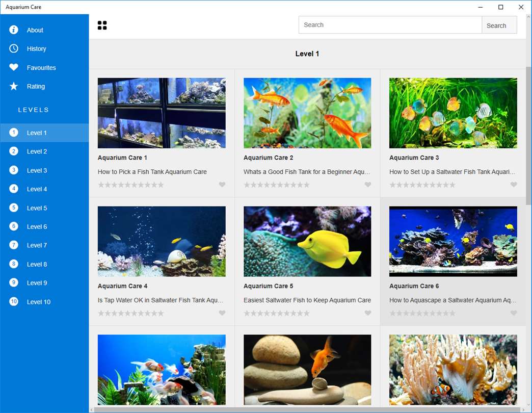Click the number 2 circle icon for Level 2
This screenshot has height=413, width=532.
click(14, 151)
